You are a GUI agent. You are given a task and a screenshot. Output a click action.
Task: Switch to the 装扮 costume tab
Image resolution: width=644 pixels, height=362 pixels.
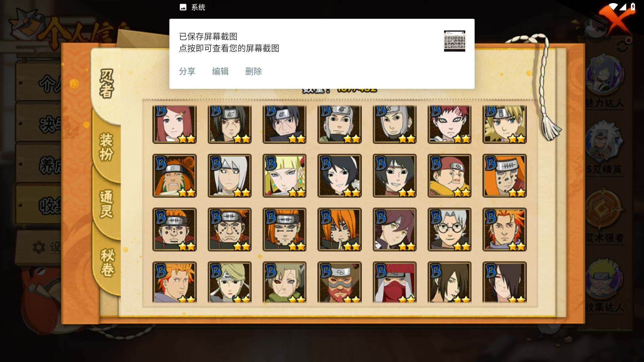[106, 147]
